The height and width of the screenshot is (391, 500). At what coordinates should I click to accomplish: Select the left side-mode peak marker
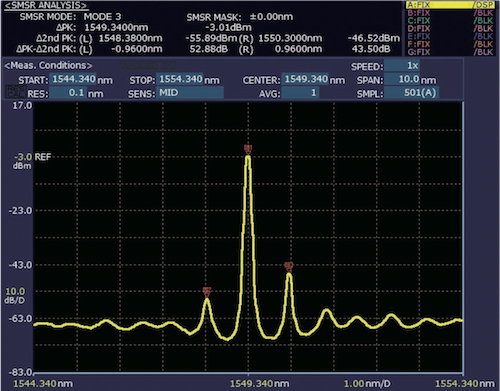click(207, 292)
